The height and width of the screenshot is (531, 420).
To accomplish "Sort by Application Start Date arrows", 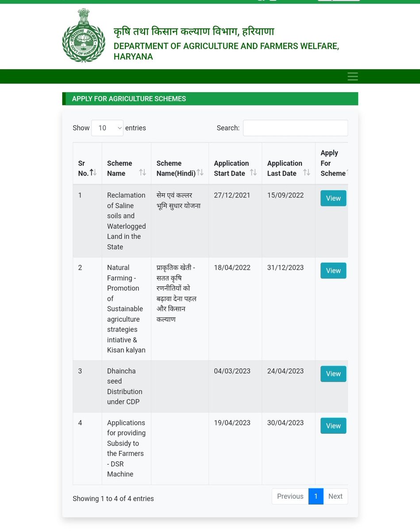I will pyautogui.click(x=253, y=172).
